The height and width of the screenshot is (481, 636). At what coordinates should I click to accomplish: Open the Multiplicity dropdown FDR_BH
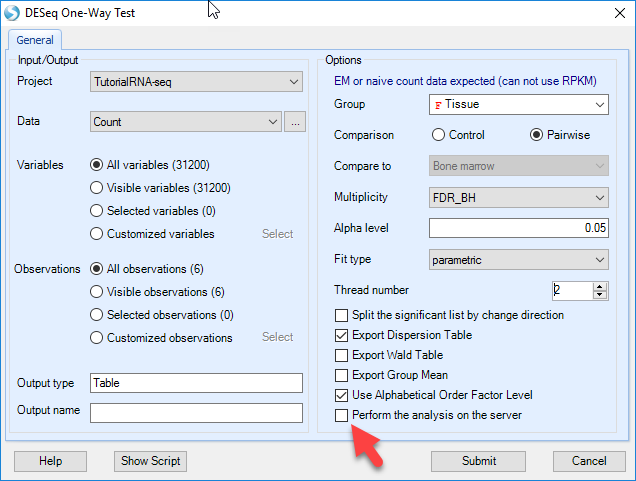pos(519,198)
